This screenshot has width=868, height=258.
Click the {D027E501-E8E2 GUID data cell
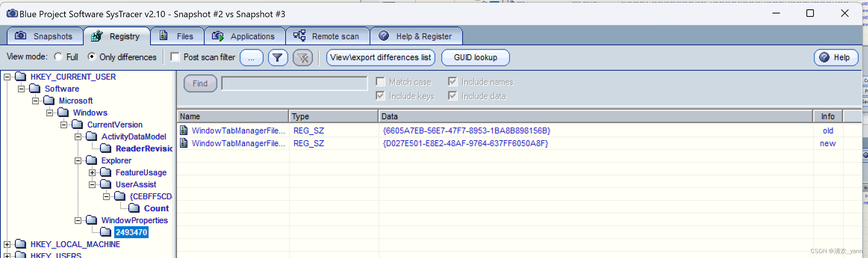466,143
